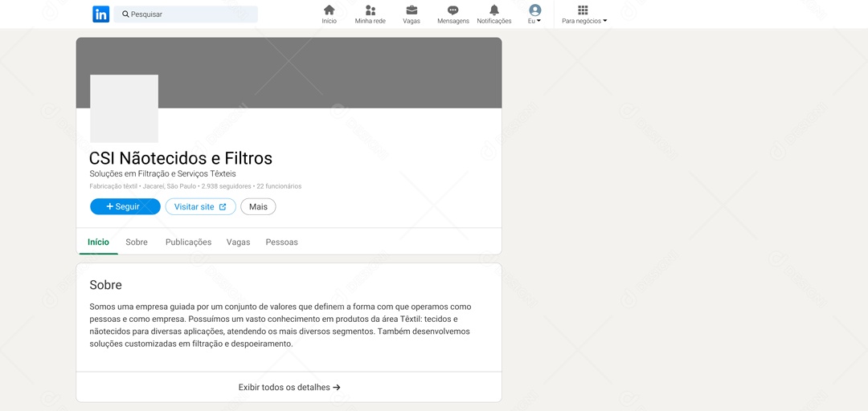Click the Início home icon in navbar
Viewport: 868px width, 411px height.
(x=329, y=10)
